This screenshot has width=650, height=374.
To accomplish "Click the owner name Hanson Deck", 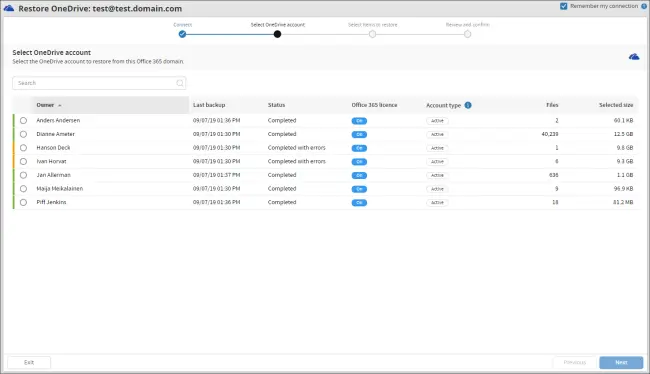I will (53, 148).
